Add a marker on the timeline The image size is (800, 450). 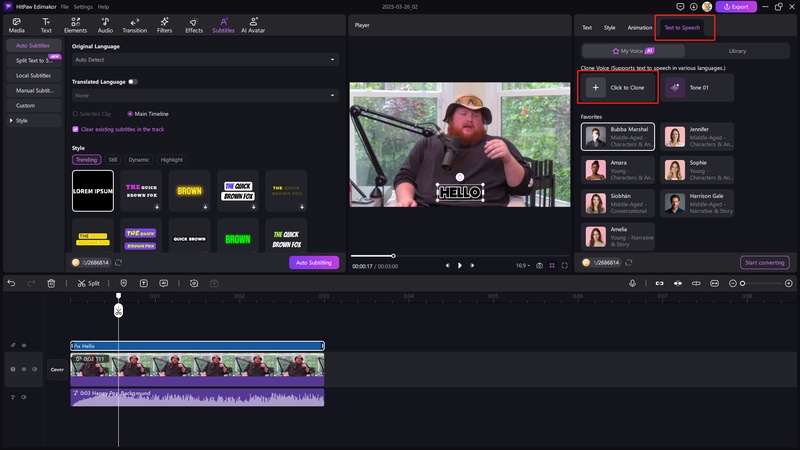point(123,283)
